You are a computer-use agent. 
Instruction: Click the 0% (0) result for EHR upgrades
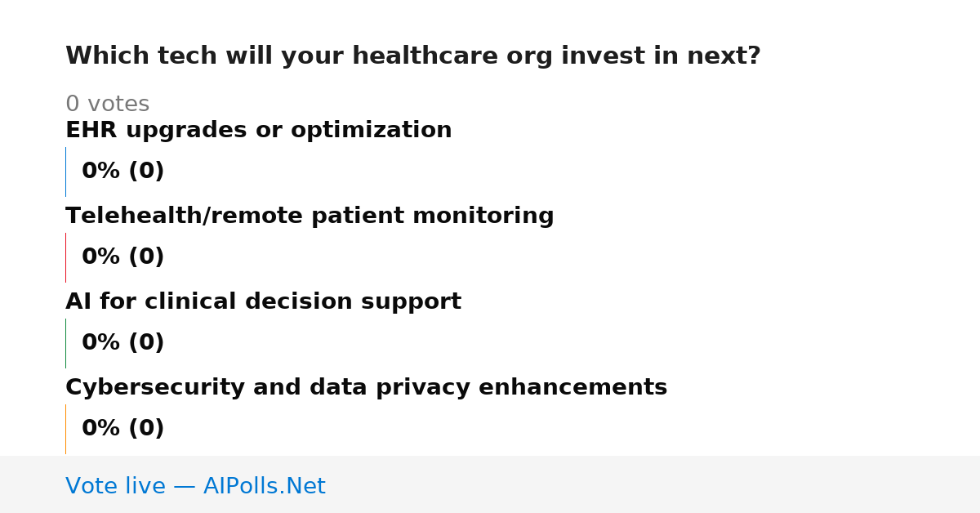[x=122, y=172]
